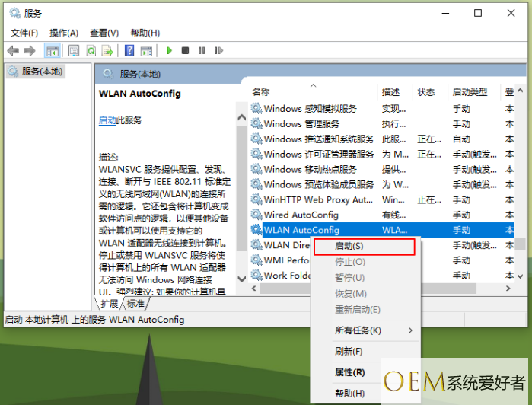Click the Forward arrow in toolbar
The height and width of the screenshot is (405, 532).
(x=29, y=51)
